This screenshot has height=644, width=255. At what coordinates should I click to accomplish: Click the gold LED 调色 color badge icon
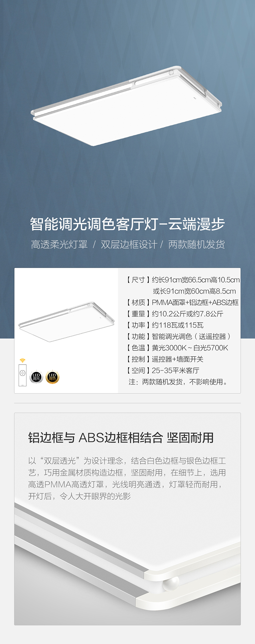(x=52, y=377)
